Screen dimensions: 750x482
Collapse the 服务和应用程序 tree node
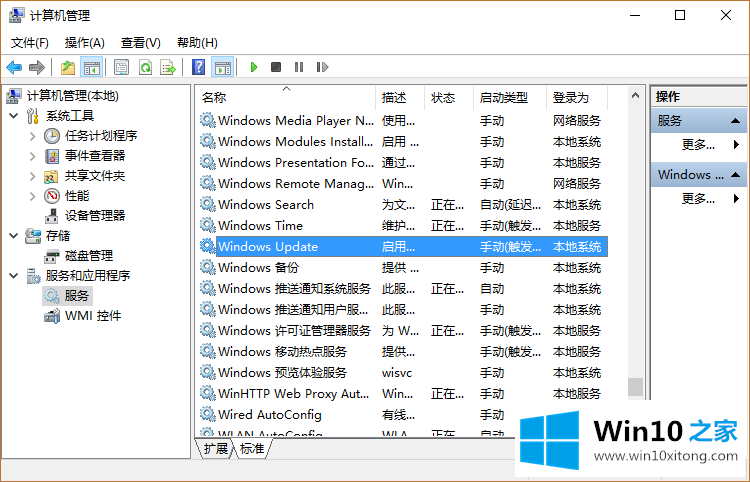point(13,276)
